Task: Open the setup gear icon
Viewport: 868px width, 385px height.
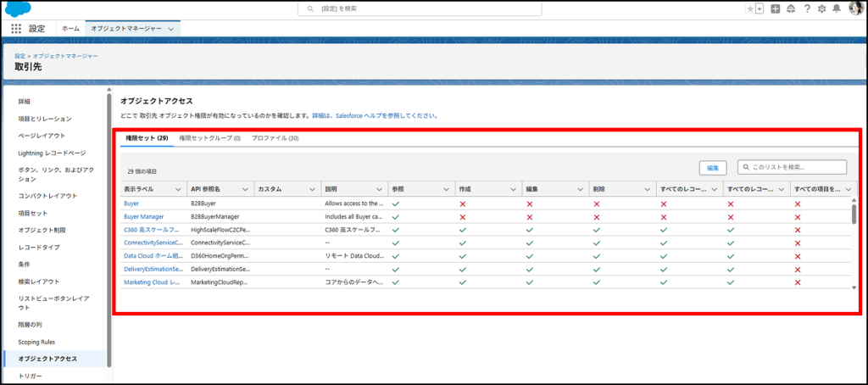Action: pyautogui.click(x=822, y=8)
